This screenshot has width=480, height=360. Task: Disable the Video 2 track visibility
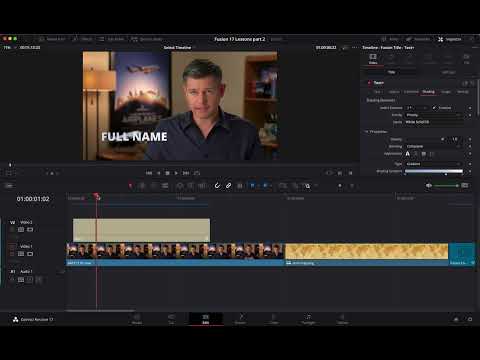click(30, 230)
